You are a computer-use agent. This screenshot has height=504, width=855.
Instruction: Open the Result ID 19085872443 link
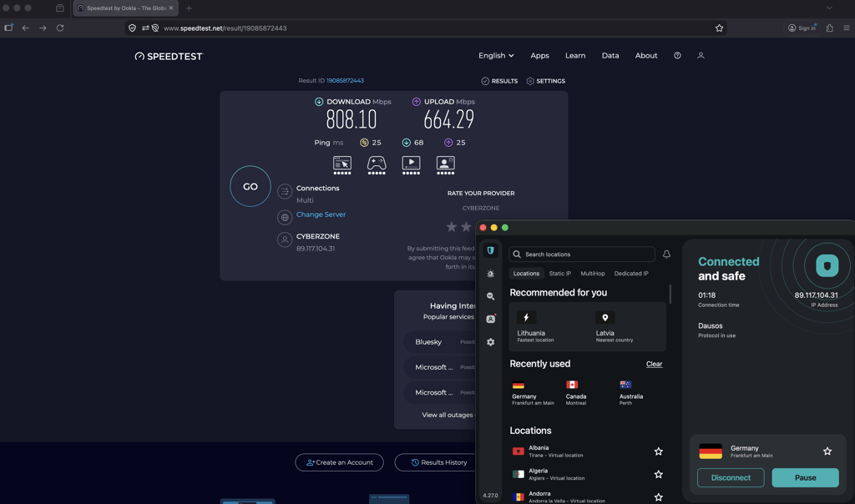coord(345,81)
